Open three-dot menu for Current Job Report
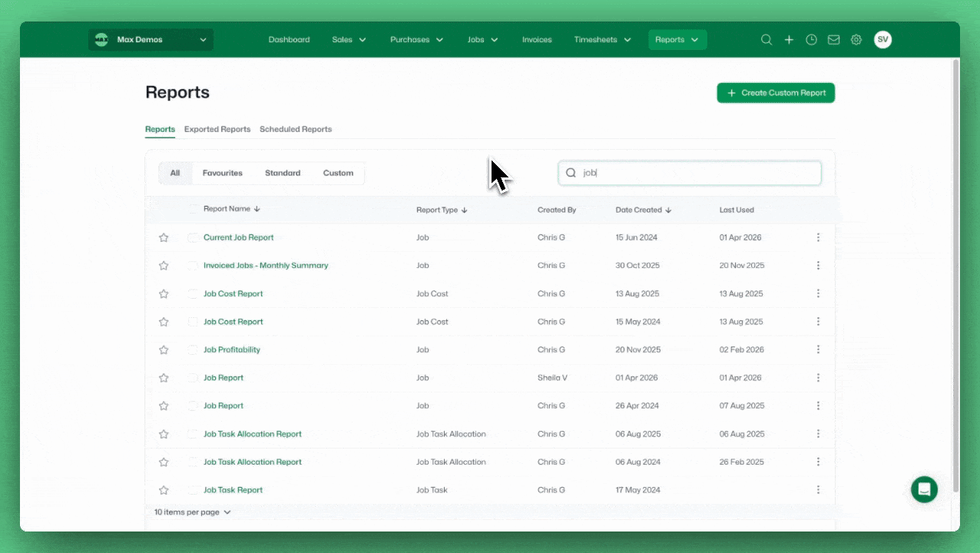The width and height of the screenshot is (980, 553). [x=818, y=238]
